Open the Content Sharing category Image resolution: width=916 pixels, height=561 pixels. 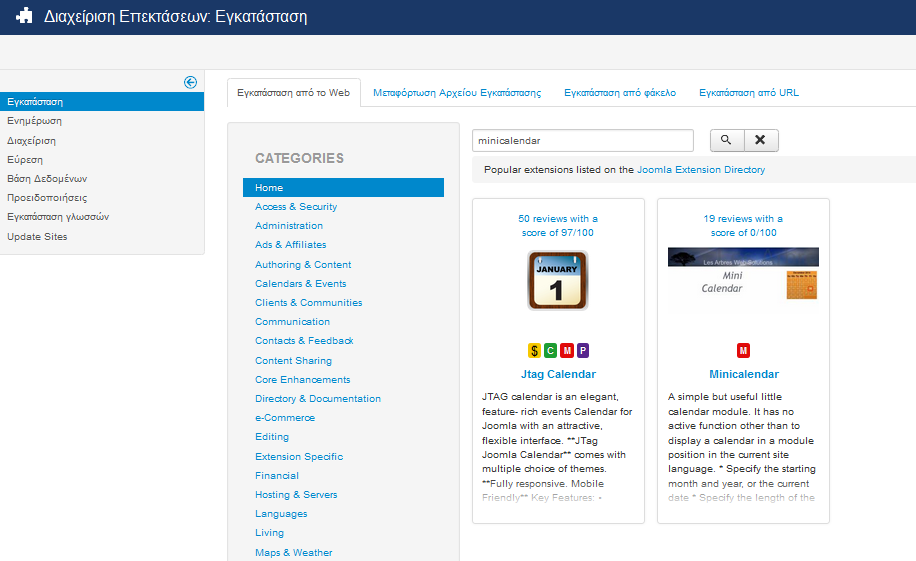coord(293,361)
